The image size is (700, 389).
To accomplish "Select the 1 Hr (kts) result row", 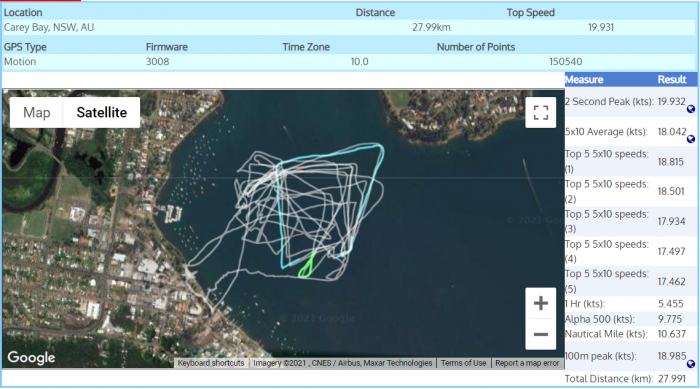I will tap(630, 304).
